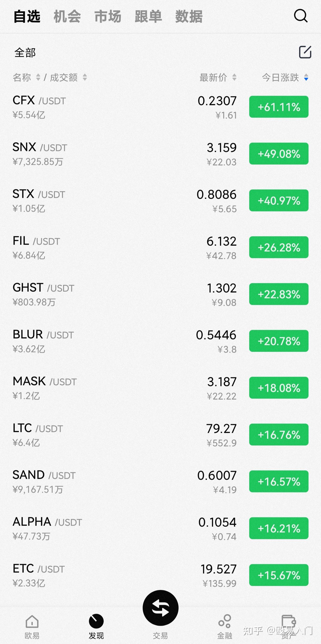
Task: Open the FIL/USDT trading pair row
Action: [x=100, y=247]
